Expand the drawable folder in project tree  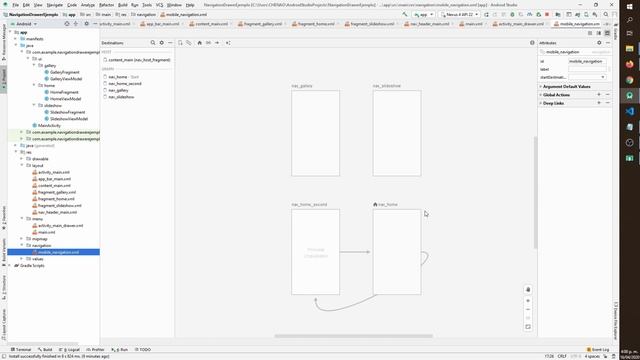pyautogui.click(x=22, y=159)
